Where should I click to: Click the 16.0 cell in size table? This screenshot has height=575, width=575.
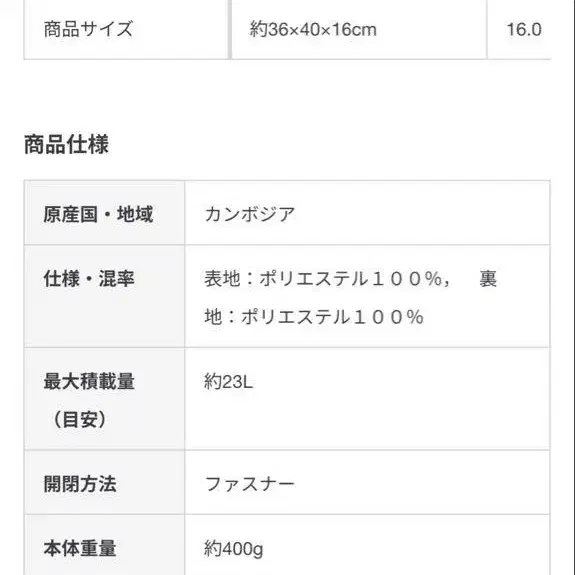[524, 29]
